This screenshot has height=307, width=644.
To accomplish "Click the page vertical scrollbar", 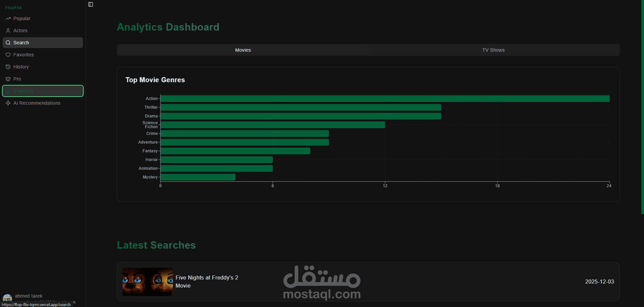I will (x=642, y=107).
